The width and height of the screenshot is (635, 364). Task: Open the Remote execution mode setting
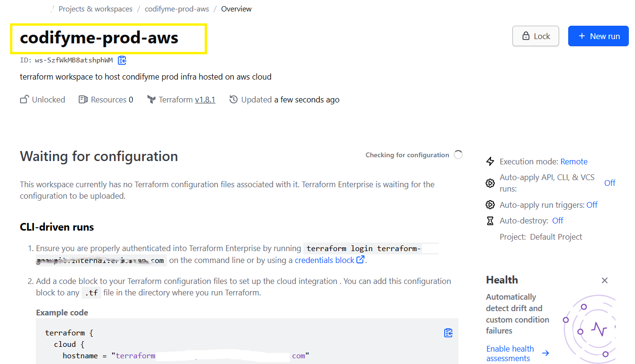(x=573, y=162)
